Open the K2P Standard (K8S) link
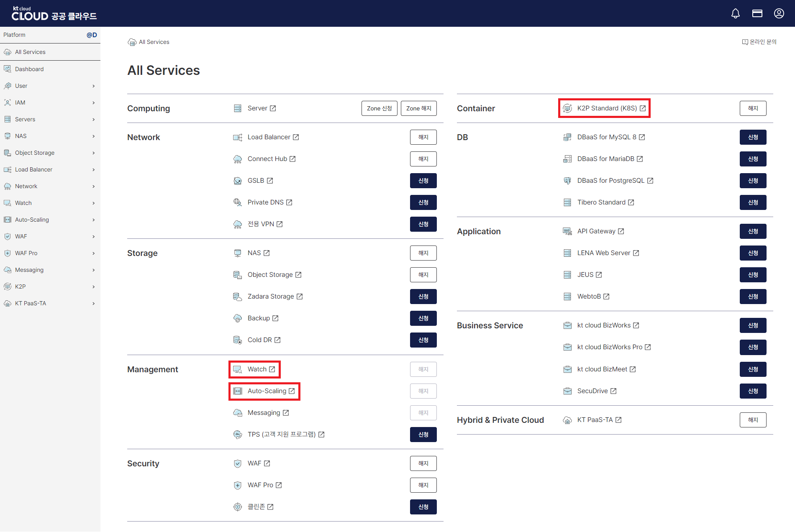 pyautogui.click(x=607, y=108)
